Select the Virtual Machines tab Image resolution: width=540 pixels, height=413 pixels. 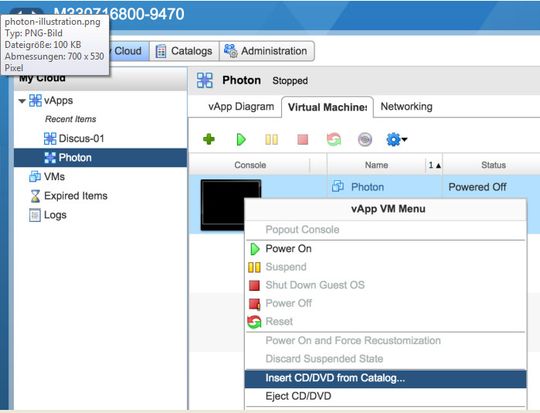tap(328, 107)
